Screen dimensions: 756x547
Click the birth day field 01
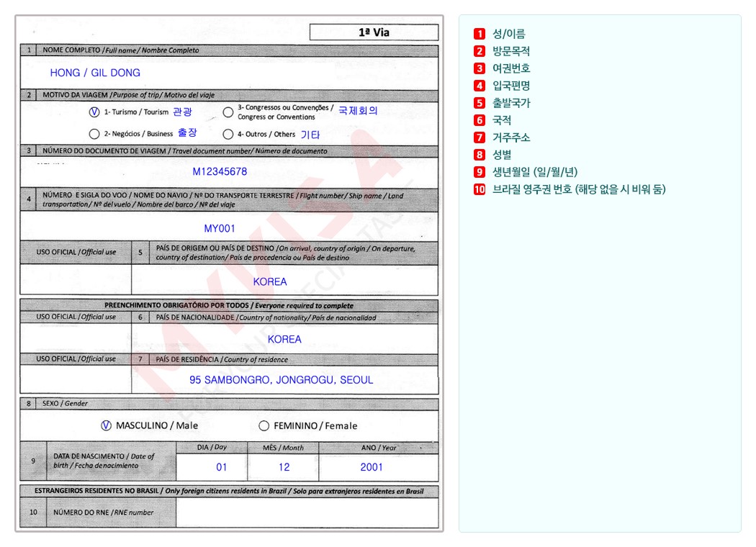click(x=212, y=467)
